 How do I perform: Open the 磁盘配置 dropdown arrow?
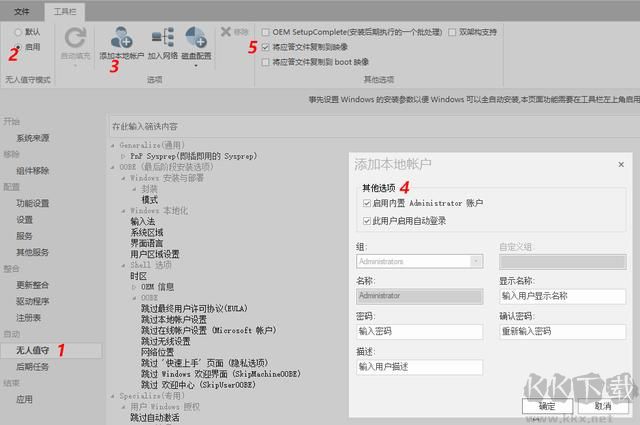pyautogui.click(x=196, y=65)
